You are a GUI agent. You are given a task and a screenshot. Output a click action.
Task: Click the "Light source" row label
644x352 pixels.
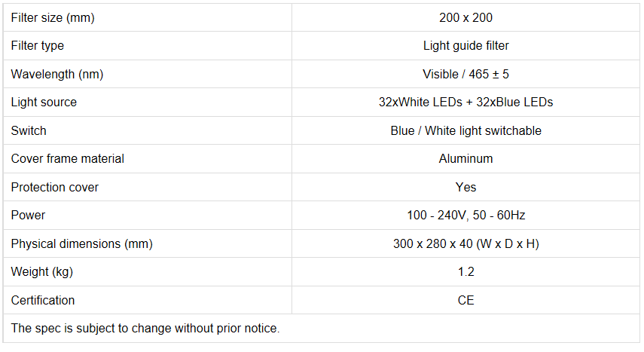click(x=44, y=103)
